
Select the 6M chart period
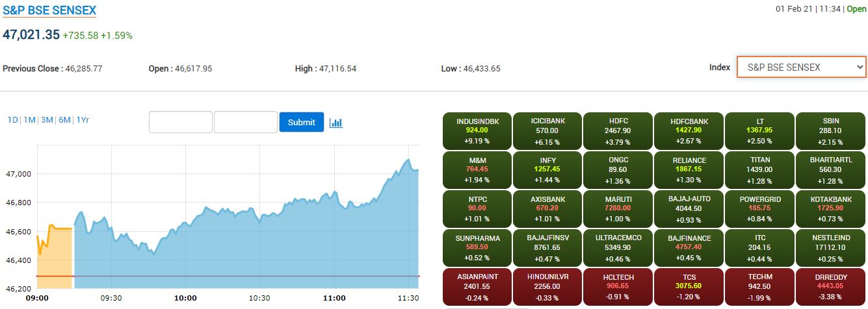[x=64, y=119]
